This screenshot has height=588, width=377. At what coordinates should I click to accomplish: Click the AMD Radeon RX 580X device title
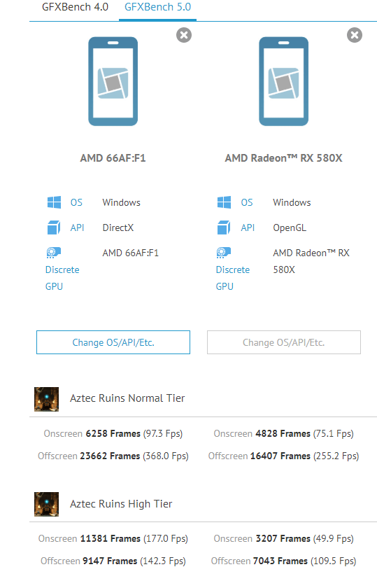point(284,158)
